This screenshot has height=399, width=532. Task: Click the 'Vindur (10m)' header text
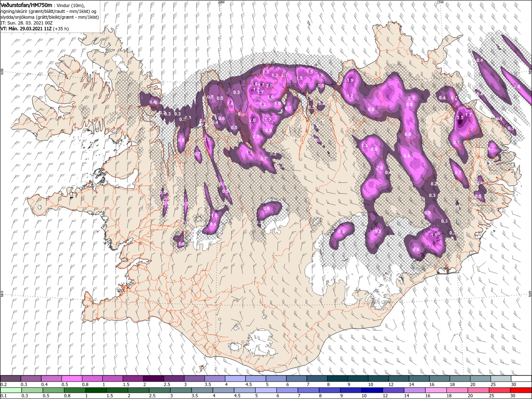coord(71,5)
